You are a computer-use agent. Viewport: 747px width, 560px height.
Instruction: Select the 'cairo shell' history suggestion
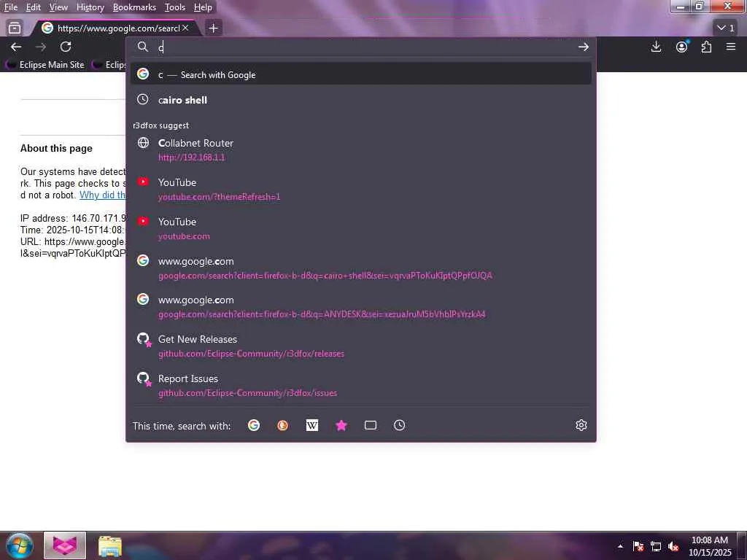click(360, 100)
